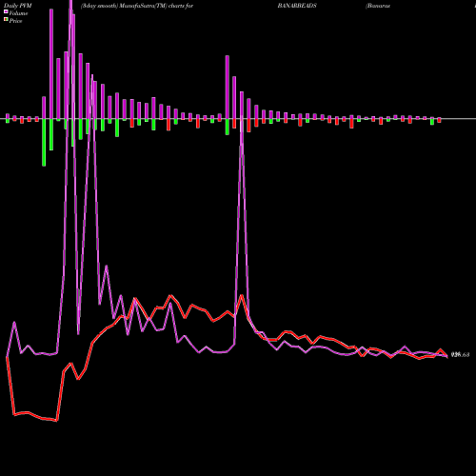The image size is (476, 476).
Task: Click the Volume legend color swatch
Action: coord(6,12)
